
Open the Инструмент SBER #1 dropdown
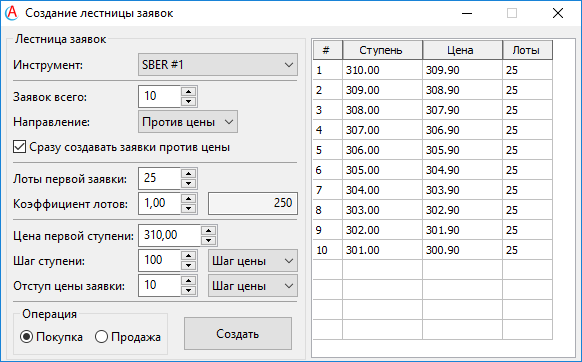(218, 65)
